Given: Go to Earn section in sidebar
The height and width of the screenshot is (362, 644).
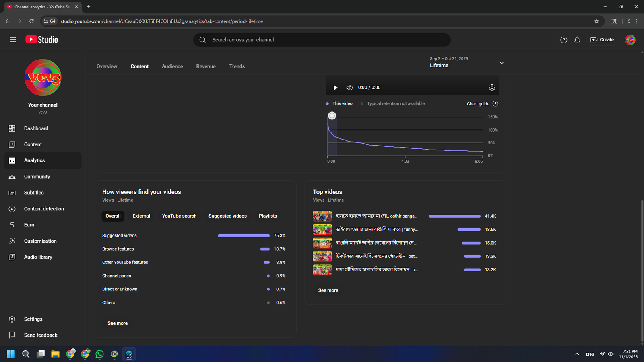Looking at the screenshot, I should click(x=29, y=225).
